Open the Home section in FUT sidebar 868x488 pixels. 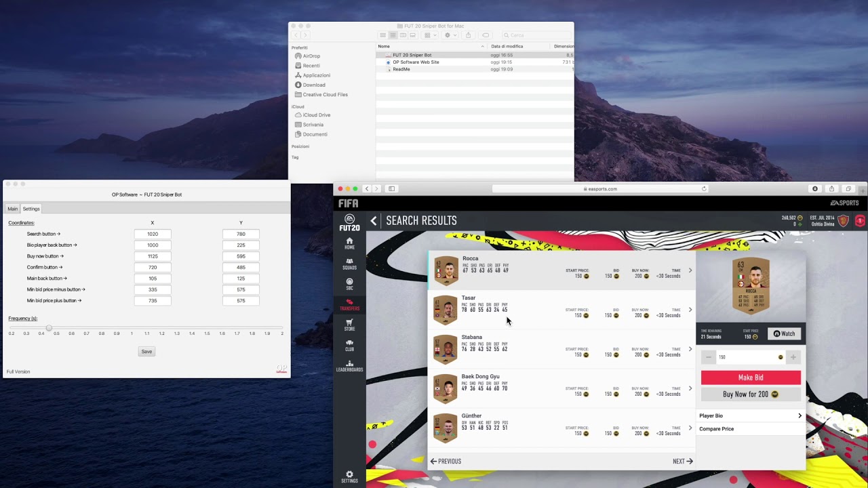pos(349,243)
